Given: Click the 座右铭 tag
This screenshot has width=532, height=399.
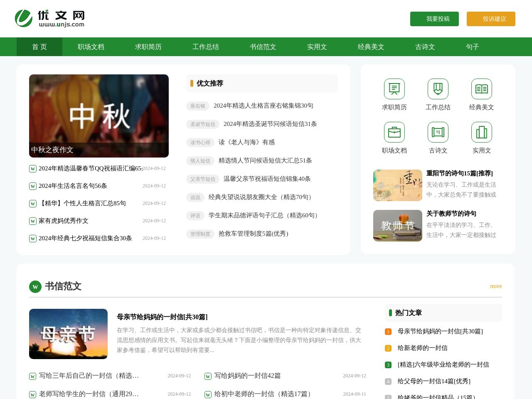Looking at the screenshot, I should point(198,106).
